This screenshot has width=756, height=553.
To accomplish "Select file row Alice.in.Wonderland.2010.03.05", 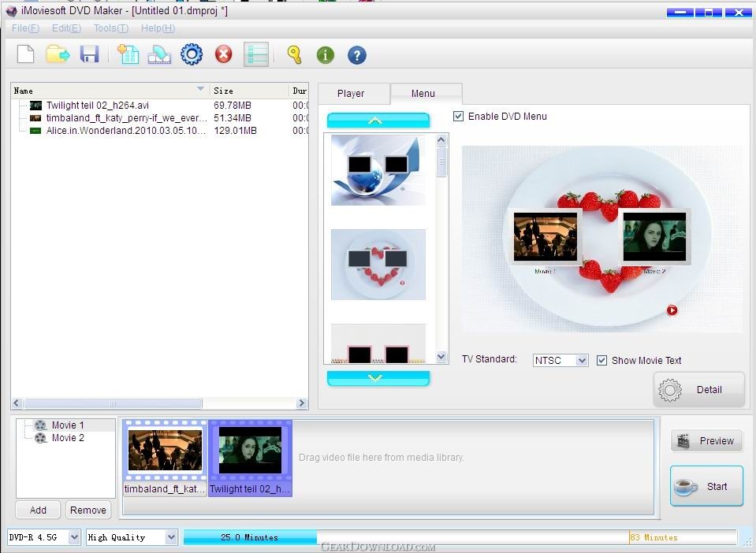I will (159, 131).
